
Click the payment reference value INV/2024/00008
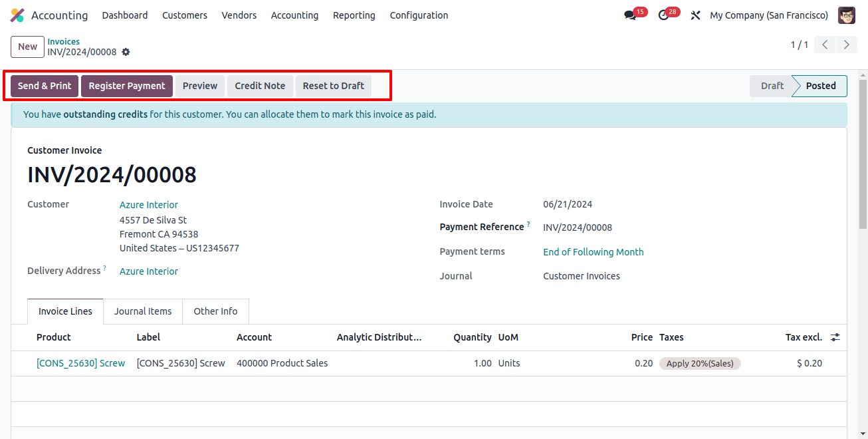(x=578, y=227)
